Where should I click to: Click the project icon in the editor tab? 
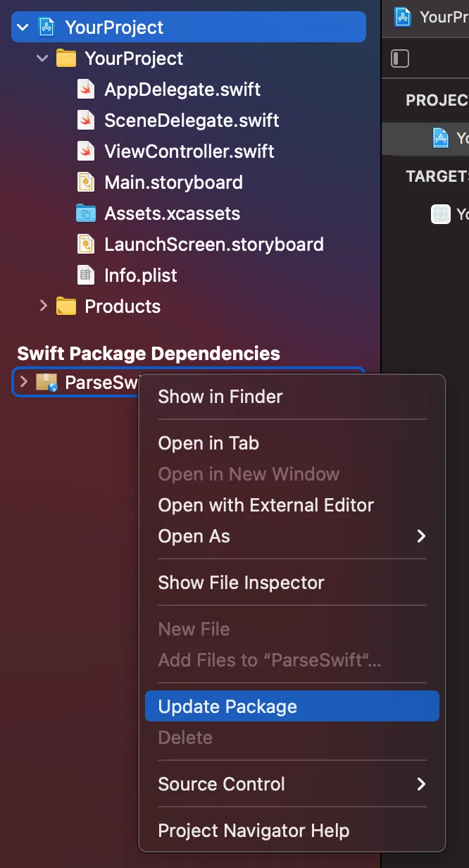tap(403, 17)
